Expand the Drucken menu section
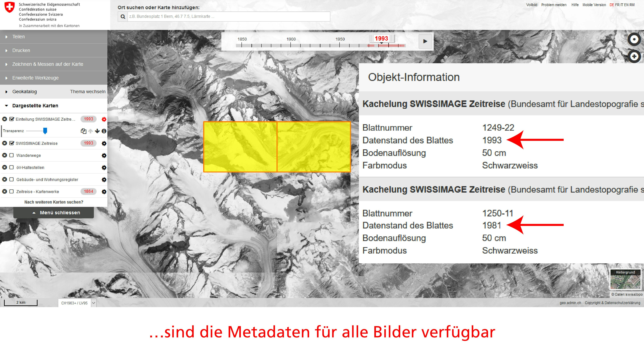Screen dimensions: 644x362 21,51
